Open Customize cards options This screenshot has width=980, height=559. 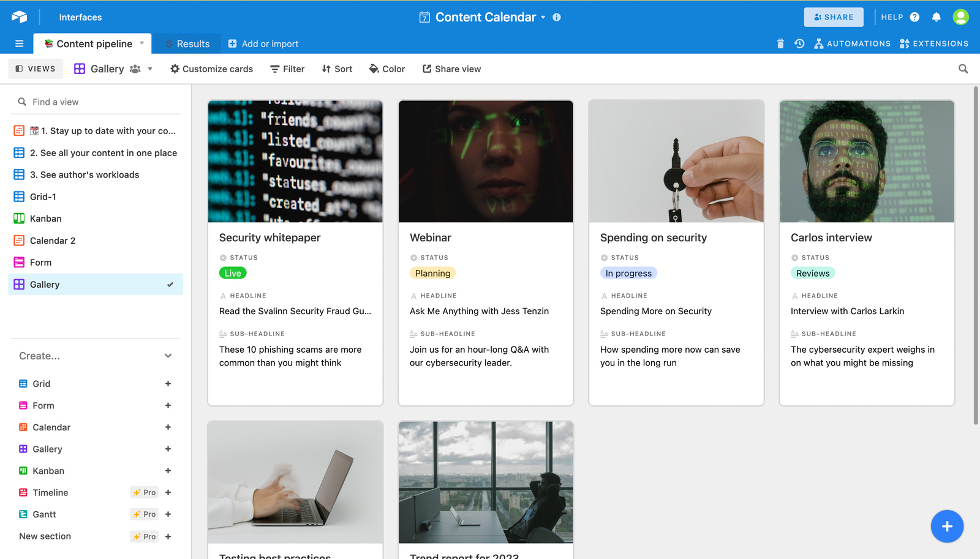point(211,69)
